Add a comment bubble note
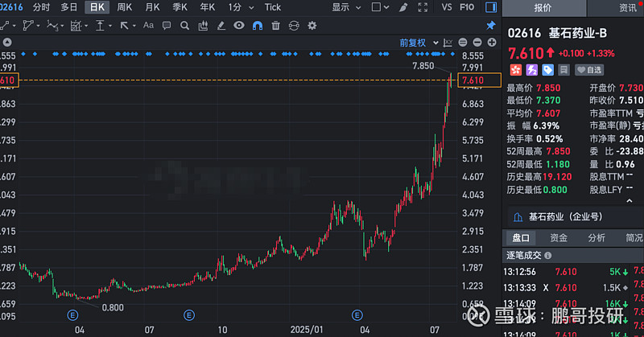 pyautogui.click(x=167, y=26)
